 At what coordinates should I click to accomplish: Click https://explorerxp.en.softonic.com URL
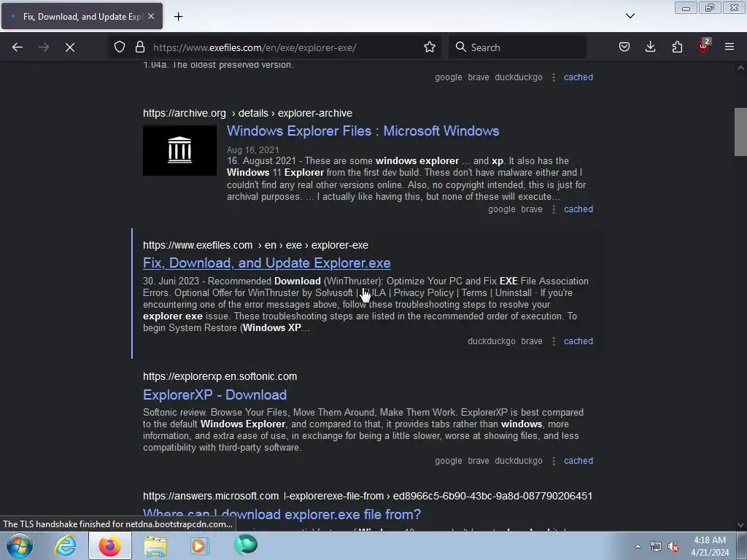pos(220,376)
